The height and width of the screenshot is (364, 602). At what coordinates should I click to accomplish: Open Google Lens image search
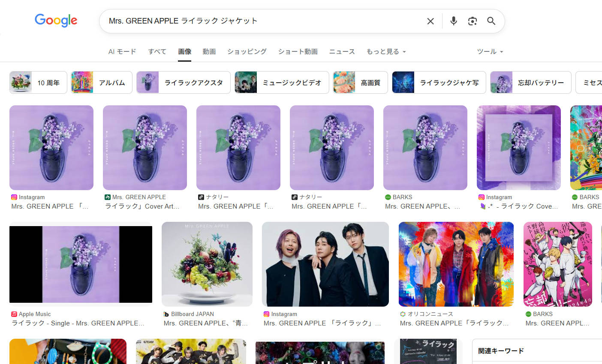(472, 21)
